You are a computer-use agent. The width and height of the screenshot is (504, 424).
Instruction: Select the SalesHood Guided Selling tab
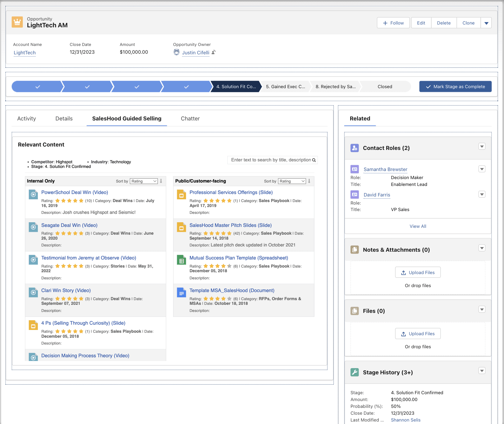click(127, 119)
